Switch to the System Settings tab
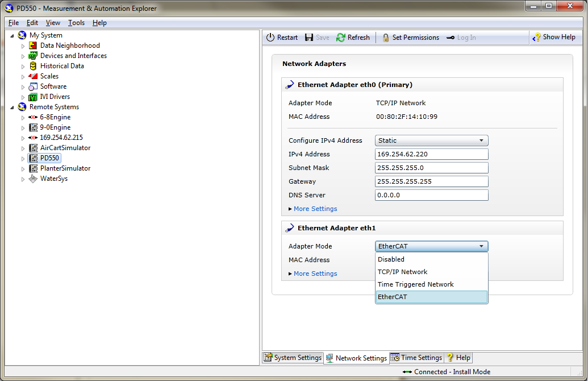Image resolution: width=588 pixels, height=381 pixels. 293,358
